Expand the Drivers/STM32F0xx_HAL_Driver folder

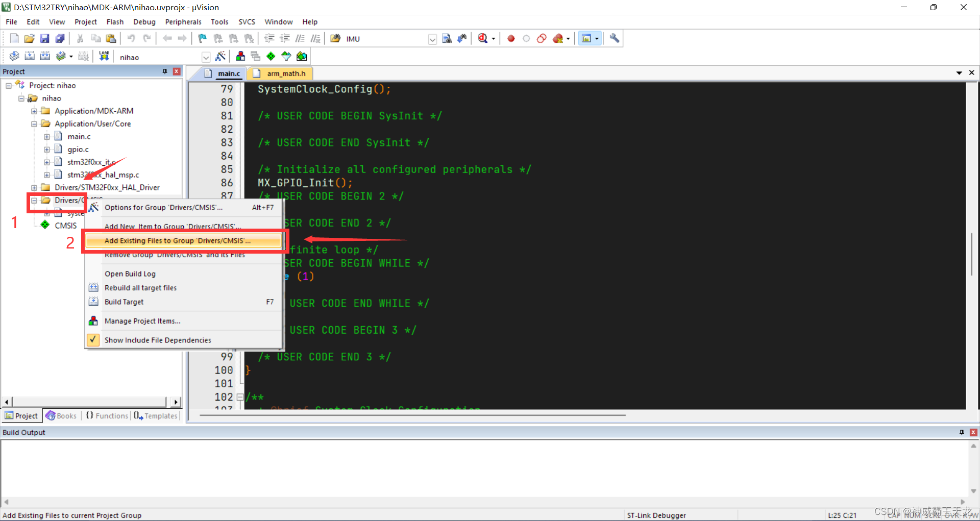click(x=34, y=188)
